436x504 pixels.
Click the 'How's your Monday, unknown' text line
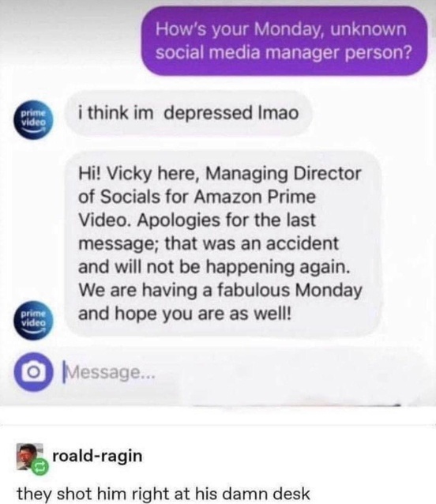click(x=281, y=29)
